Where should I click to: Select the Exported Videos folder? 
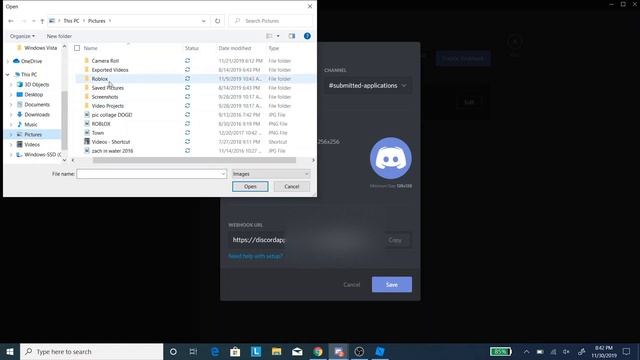(x=110, y=70)
